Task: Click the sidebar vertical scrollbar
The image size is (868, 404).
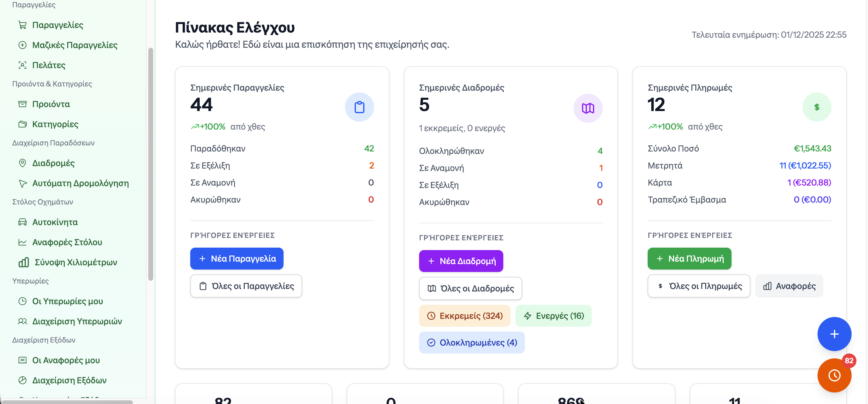Action: point(151,164)
